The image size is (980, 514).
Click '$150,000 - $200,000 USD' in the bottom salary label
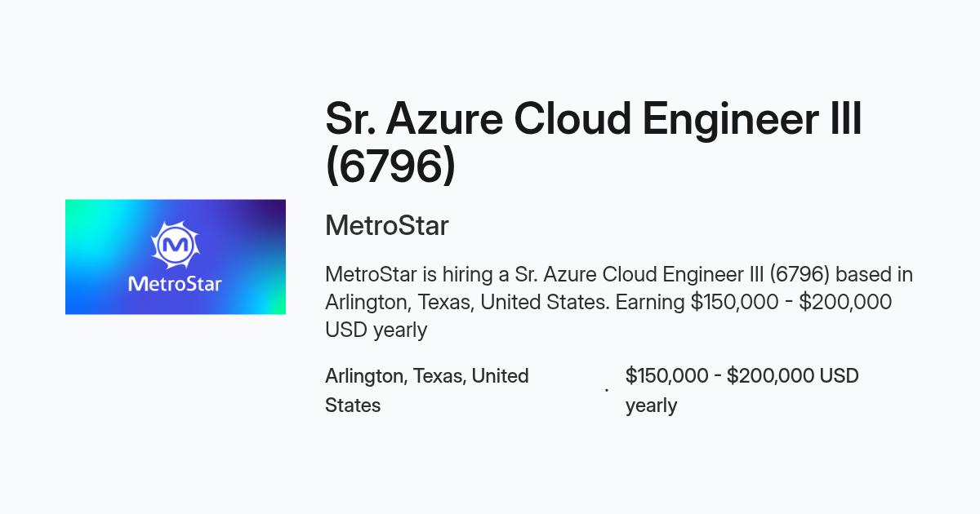[x=742, y=376]
